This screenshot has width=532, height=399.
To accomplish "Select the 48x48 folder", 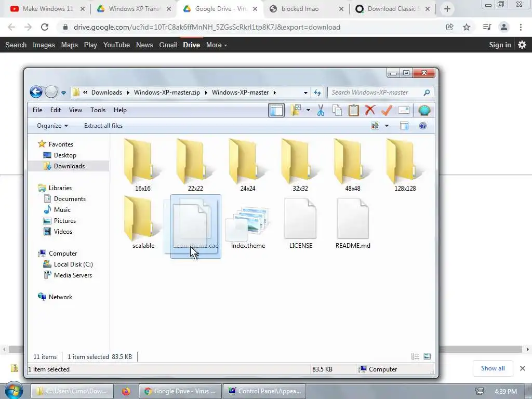I will [x=353, y=165].
